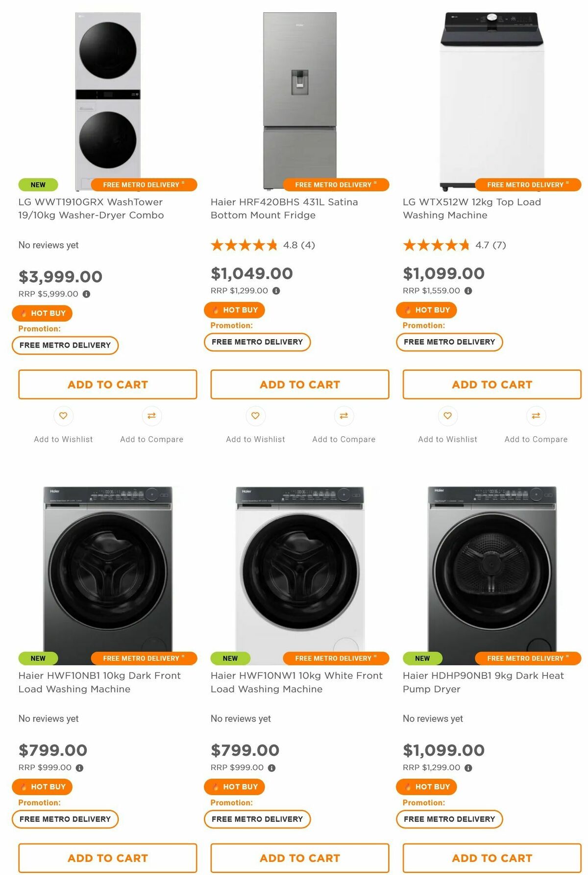588x875 pixels.
Task: Open RRP info icon for Haier HDHP90NB1 dryer
Action: [468, 768]
